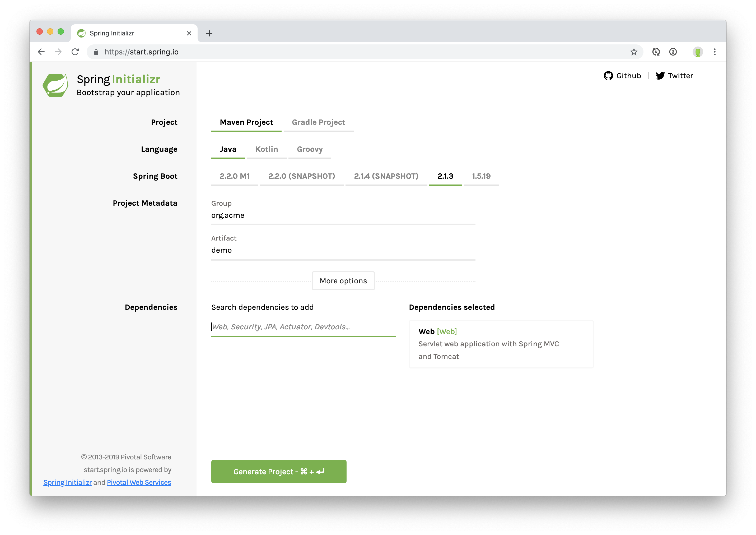Choose Kotlin as the language
This screenshot has height=535, width=756.
click(x=267, y=150)
